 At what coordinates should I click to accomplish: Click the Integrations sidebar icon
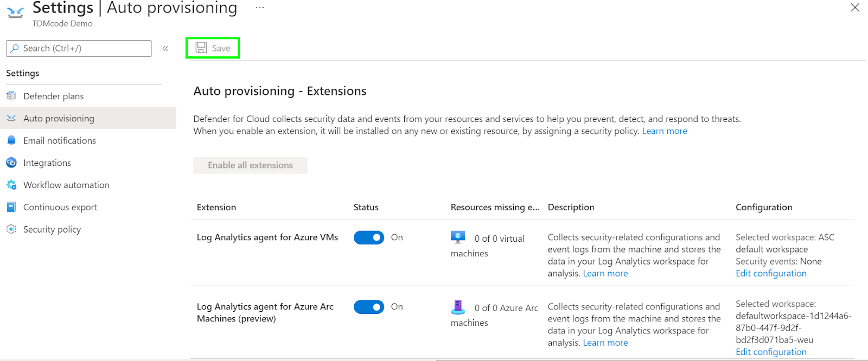point(11,163)
